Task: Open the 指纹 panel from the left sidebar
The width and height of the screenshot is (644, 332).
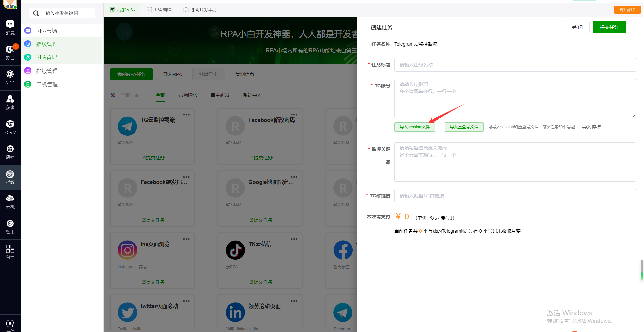Action: click(x=10, y=177)
